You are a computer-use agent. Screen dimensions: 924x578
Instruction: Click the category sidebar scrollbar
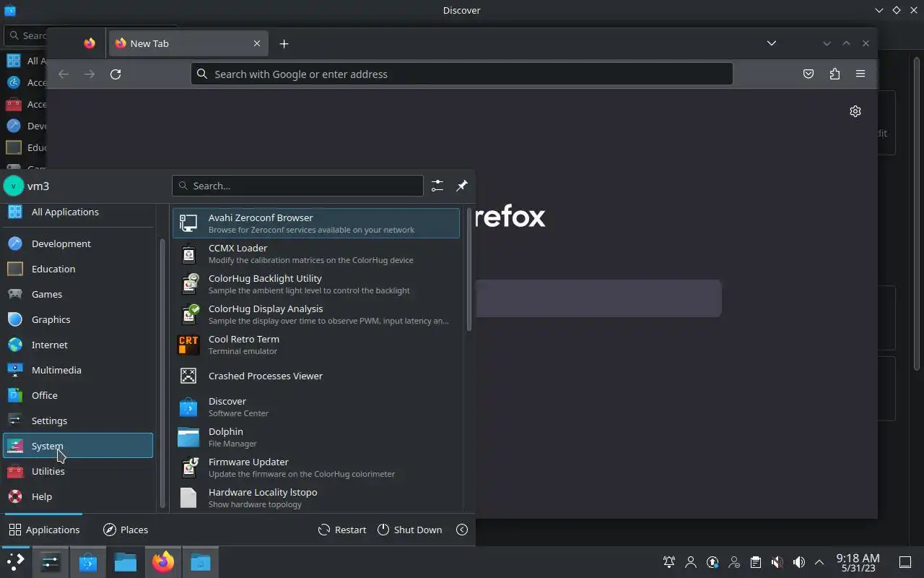click(162, 374)
